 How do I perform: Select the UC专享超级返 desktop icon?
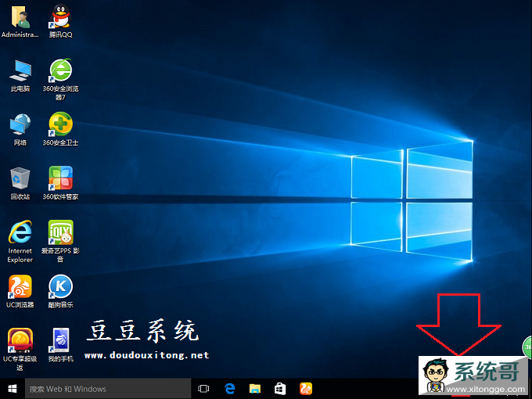click(x=20, y=340)
